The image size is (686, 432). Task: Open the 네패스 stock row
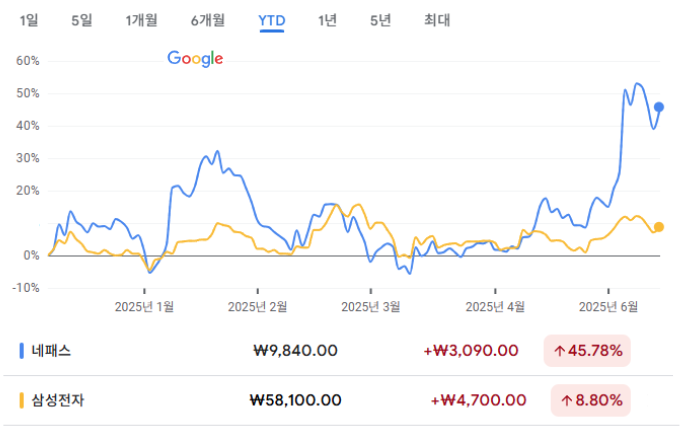pos(338,351)
